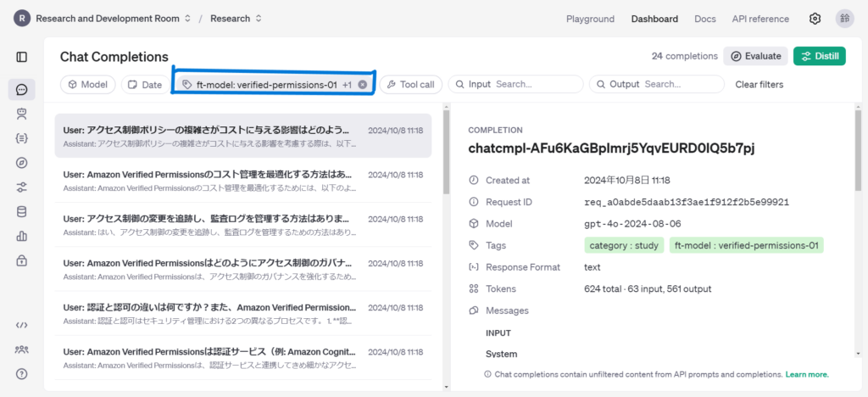Remove the ft-model tag filter
Image resolution: width=868 pixels, height=397 pixels.
point(363,85)
